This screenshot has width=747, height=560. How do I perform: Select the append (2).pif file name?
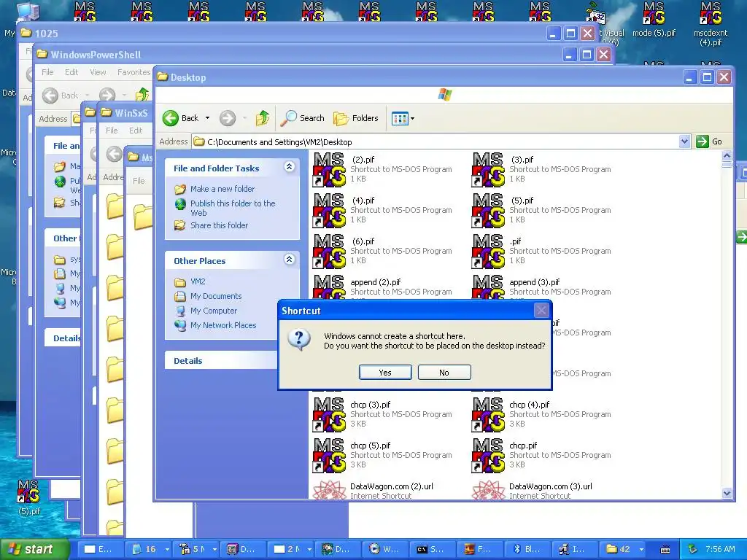pos(376,282)
